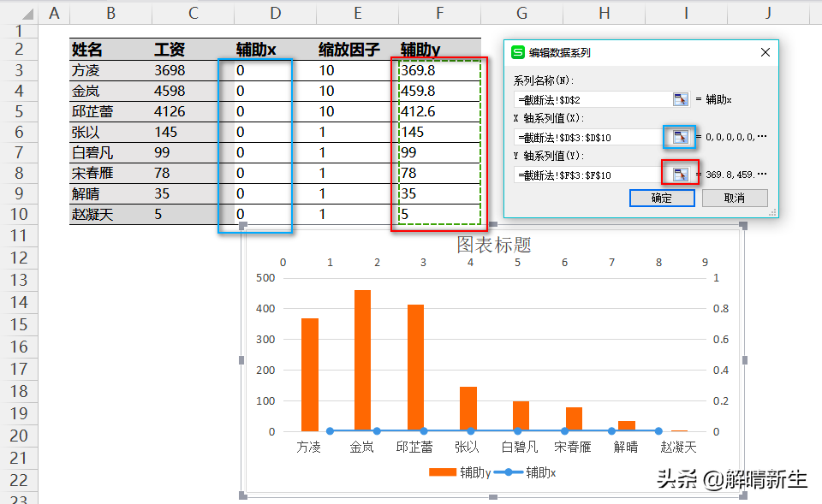Click the WPS green logo in dialog title

518,52
